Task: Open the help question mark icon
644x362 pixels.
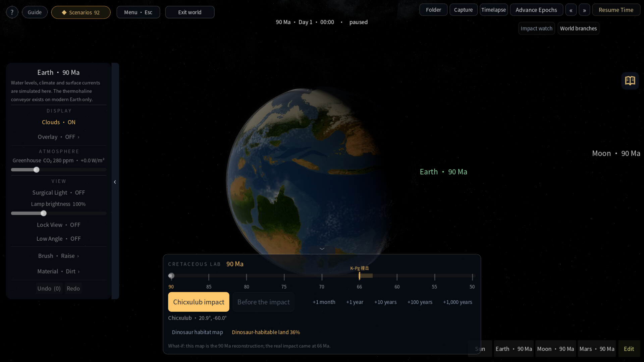Action: (x=12, y=12)
